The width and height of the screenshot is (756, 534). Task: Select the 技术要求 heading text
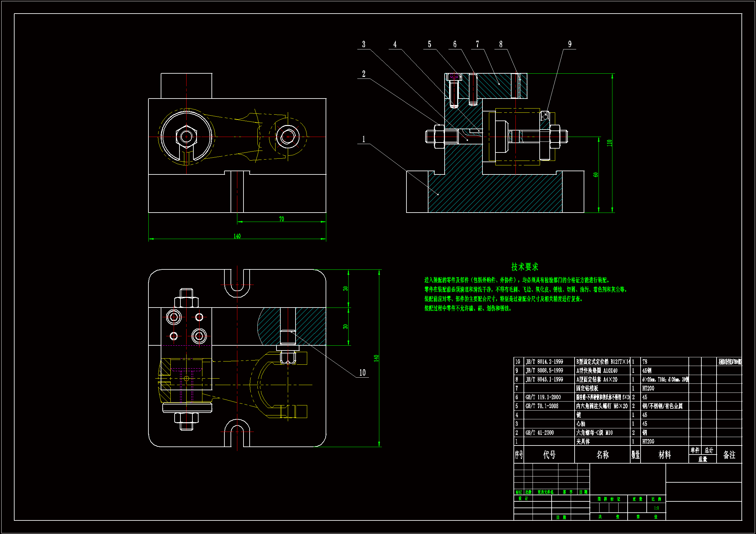524,267
